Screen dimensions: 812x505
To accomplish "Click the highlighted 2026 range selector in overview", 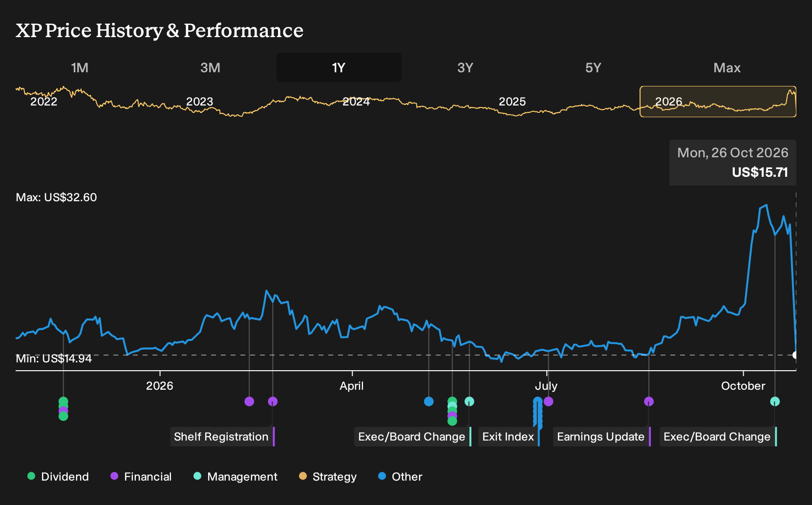I will (718, 102).
